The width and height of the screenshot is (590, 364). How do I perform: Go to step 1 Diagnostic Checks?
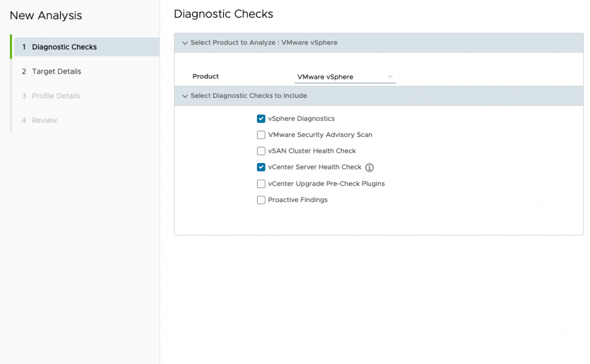[86, 47]
